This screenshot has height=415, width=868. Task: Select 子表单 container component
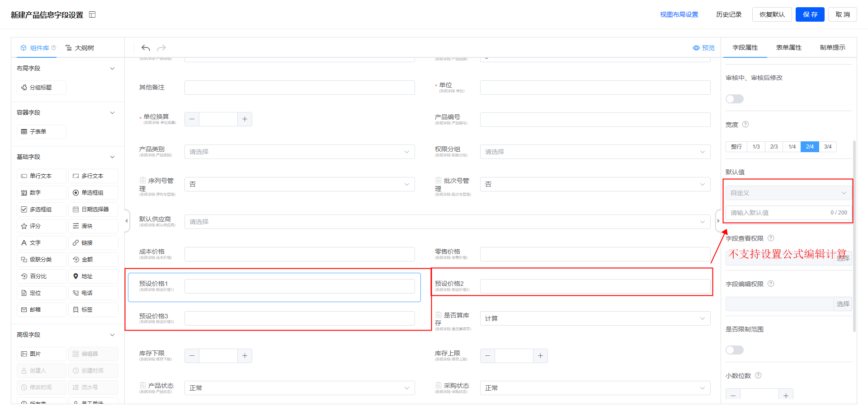42,132
